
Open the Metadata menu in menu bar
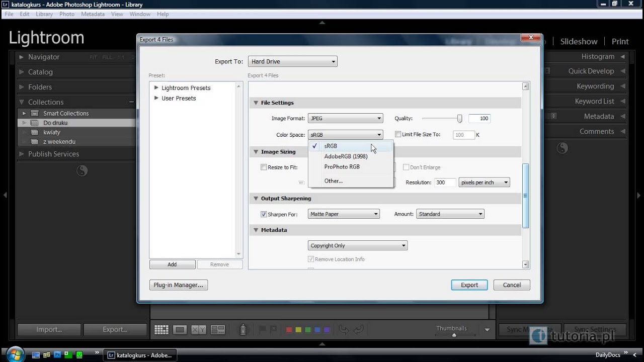[x=93, y=14]
